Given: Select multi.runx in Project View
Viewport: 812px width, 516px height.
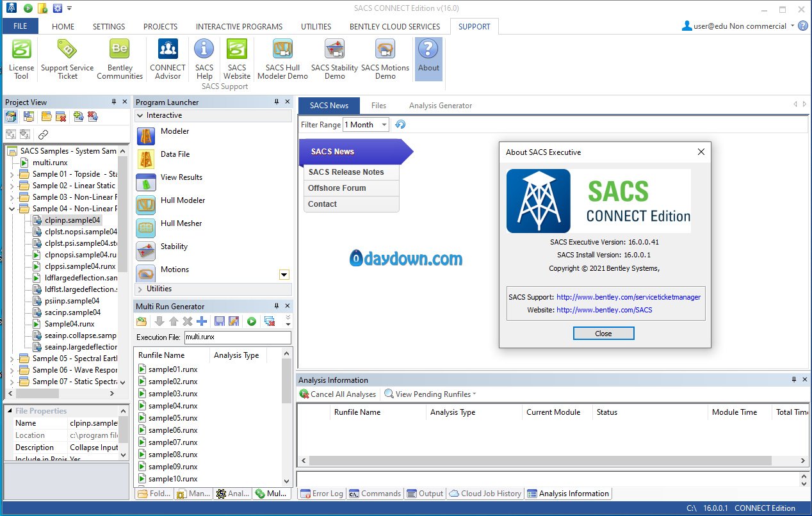Looking at the screenshot, I should 50,163.
